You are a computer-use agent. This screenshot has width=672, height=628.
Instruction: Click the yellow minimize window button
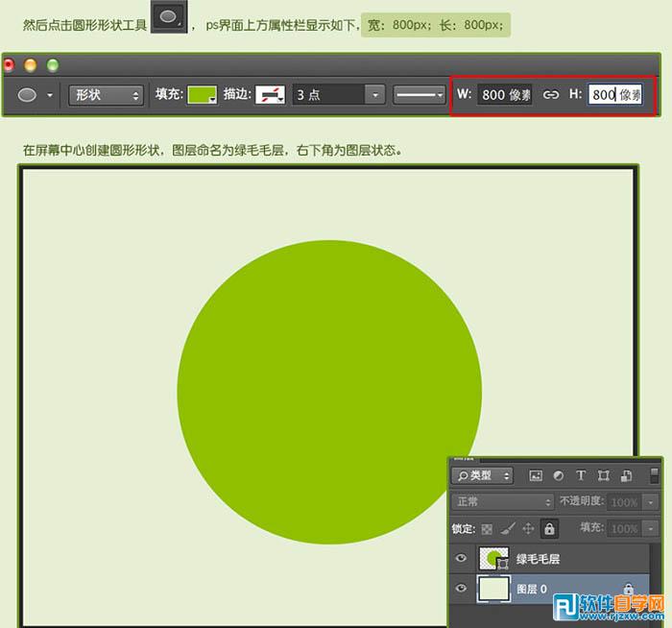(x=31, y=65)
